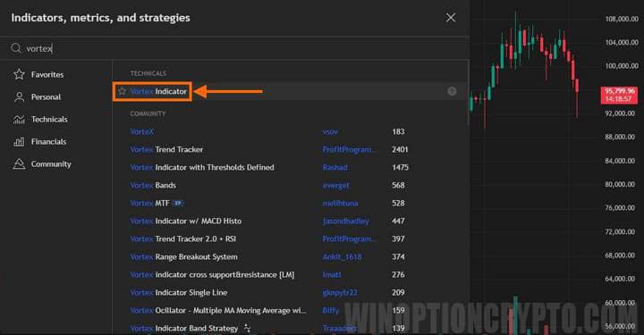Click the search magnifier icon
The height and width of the screenshot is (335, 644).
(x=16, y=48)
